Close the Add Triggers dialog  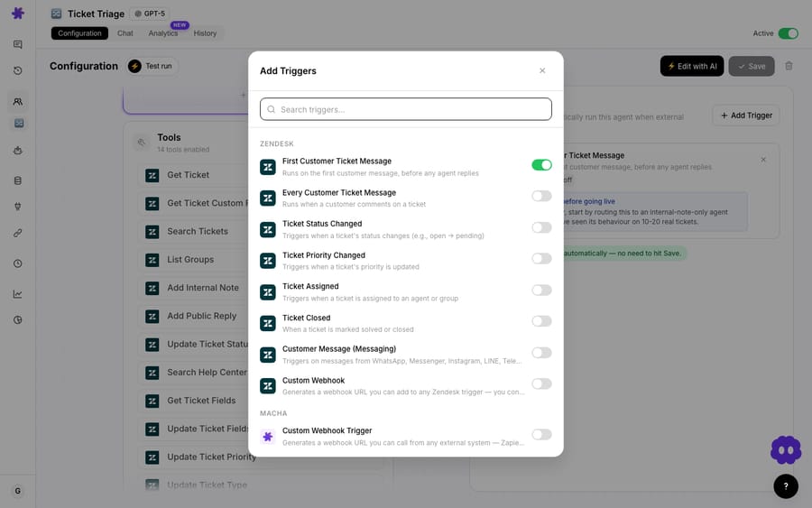click(542, 70)
